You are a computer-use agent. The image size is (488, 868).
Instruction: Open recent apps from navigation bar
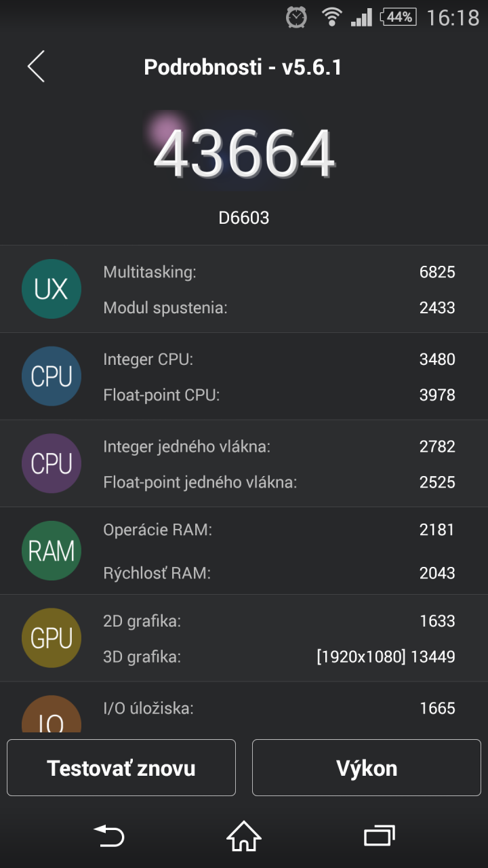pos(380,835)
